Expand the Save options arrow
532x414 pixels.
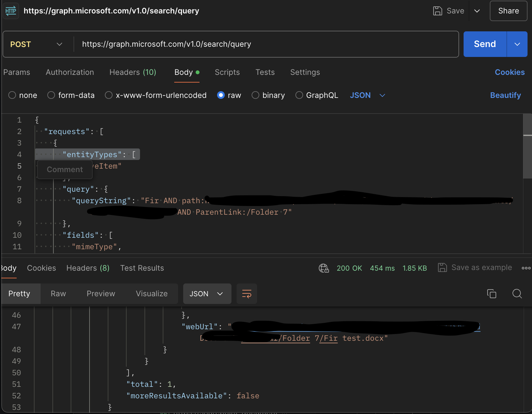pos(477,11)
